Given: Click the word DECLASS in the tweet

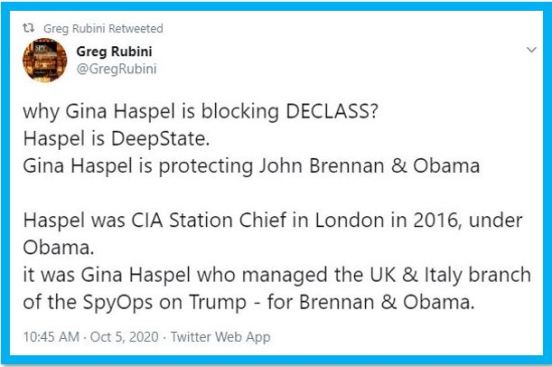Looking at the screenshot, I should tap(332, 111).
